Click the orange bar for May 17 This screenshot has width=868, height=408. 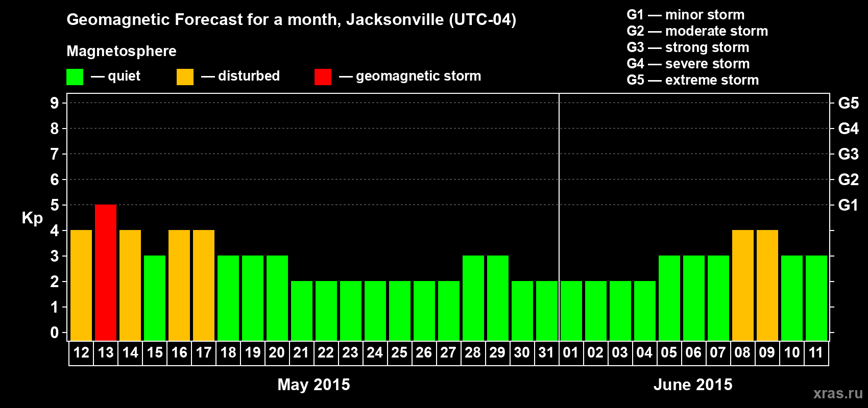click(204, 286)
